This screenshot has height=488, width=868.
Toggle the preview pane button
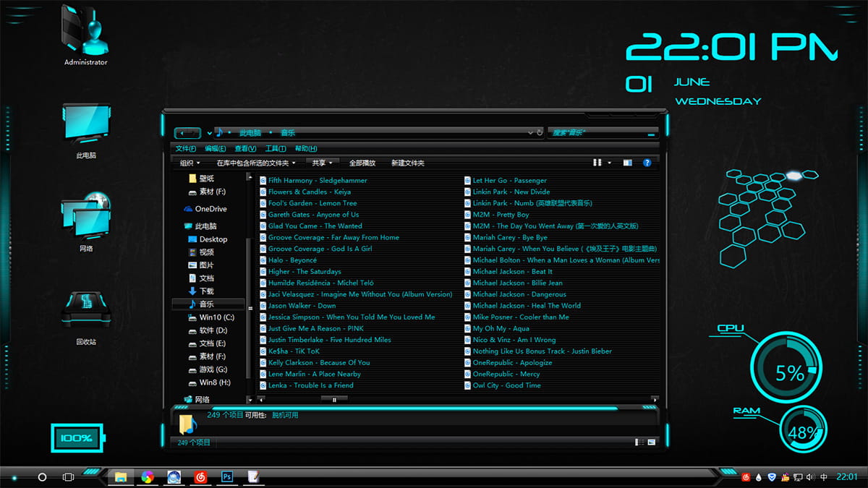(627, 163)
